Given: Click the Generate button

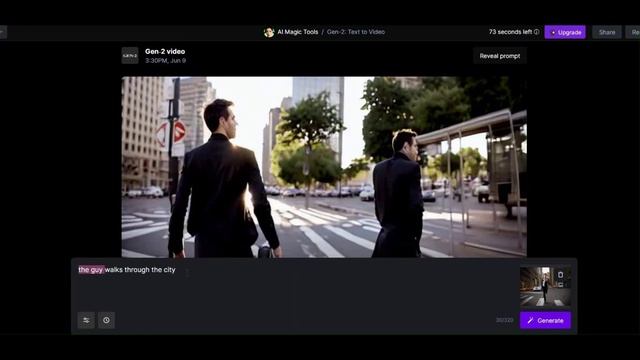Looking at the screenshot, I should 545,320.
